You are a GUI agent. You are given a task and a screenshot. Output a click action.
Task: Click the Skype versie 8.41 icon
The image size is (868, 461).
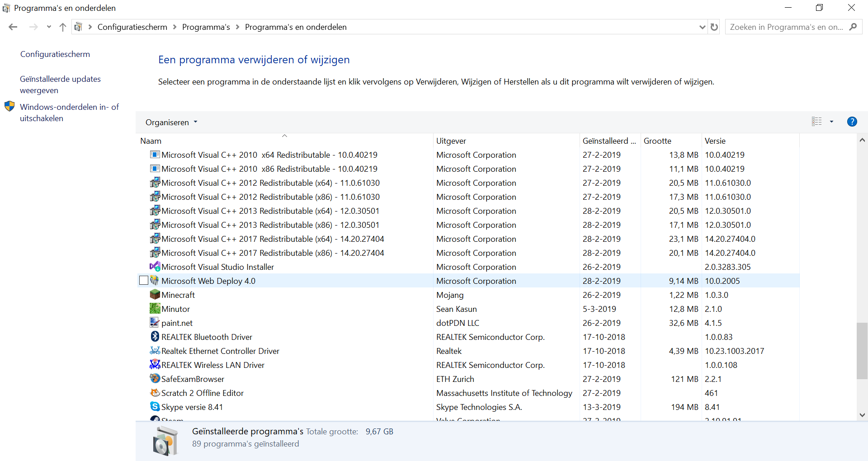click(155, 407)
